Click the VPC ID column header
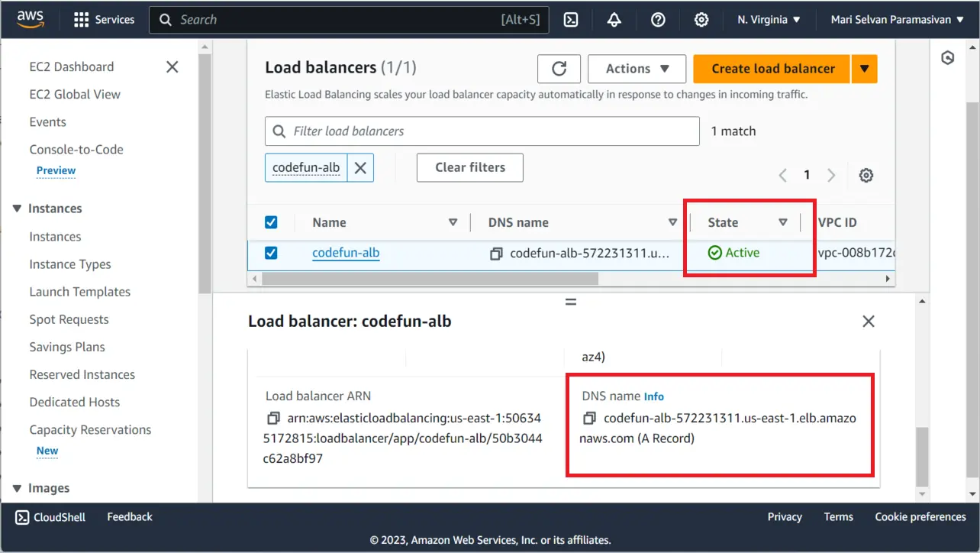The height and width of the screenshot is (553, 980). click(x=837, y=222)
